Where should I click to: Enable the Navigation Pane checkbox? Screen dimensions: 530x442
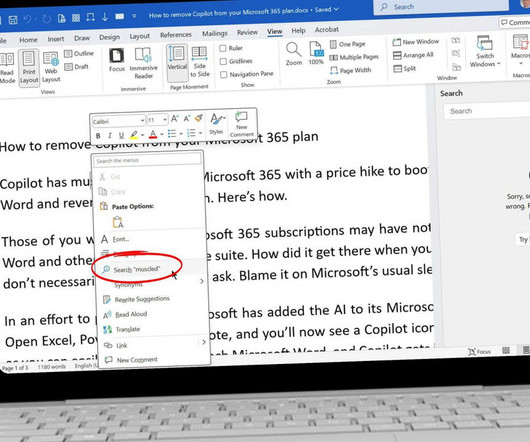223,75
